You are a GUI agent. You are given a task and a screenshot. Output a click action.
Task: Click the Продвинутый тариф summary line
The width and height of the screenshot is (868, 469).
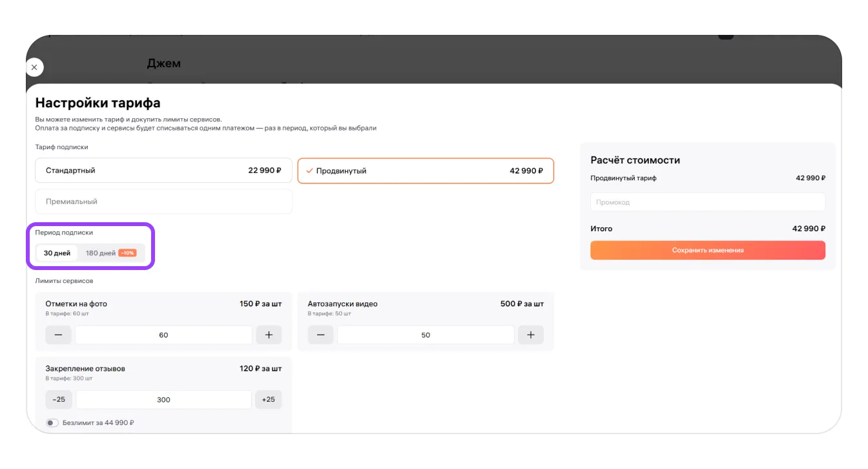[x=708, y=178]
